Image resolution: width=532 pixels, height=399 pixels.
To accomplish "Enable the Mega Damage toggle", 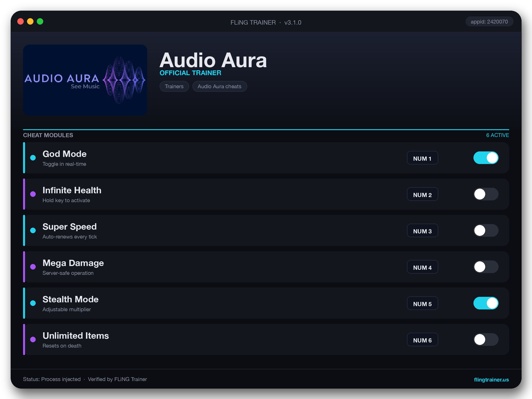I will (x=486, y=267).
